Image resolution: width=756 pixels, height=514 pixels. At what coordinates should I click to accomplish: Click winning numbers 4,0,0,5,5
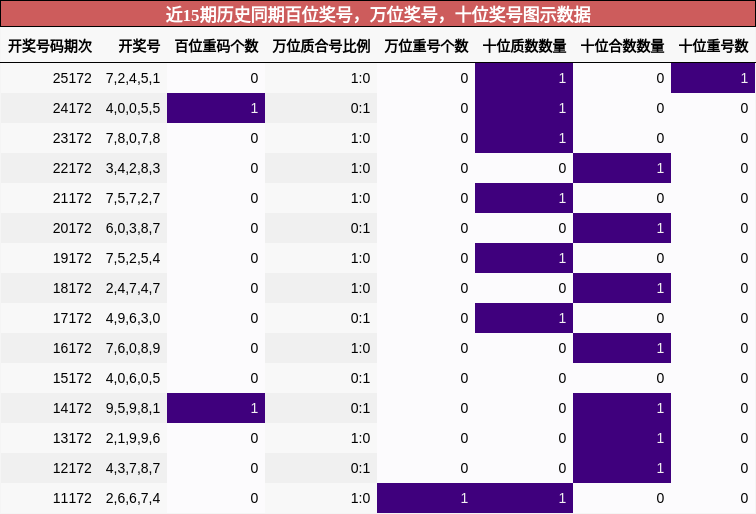[133, 108]
